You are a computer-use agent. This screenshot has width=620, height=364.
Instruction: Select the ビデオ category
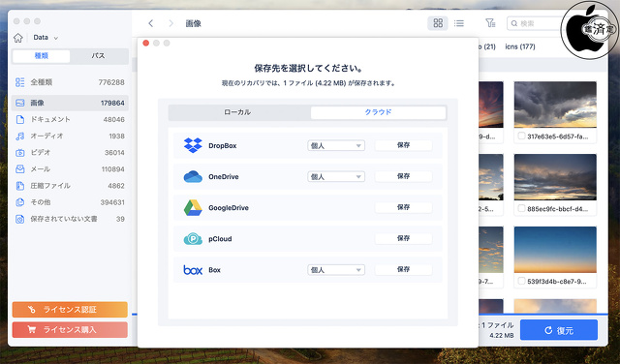[x=70, y=153]
